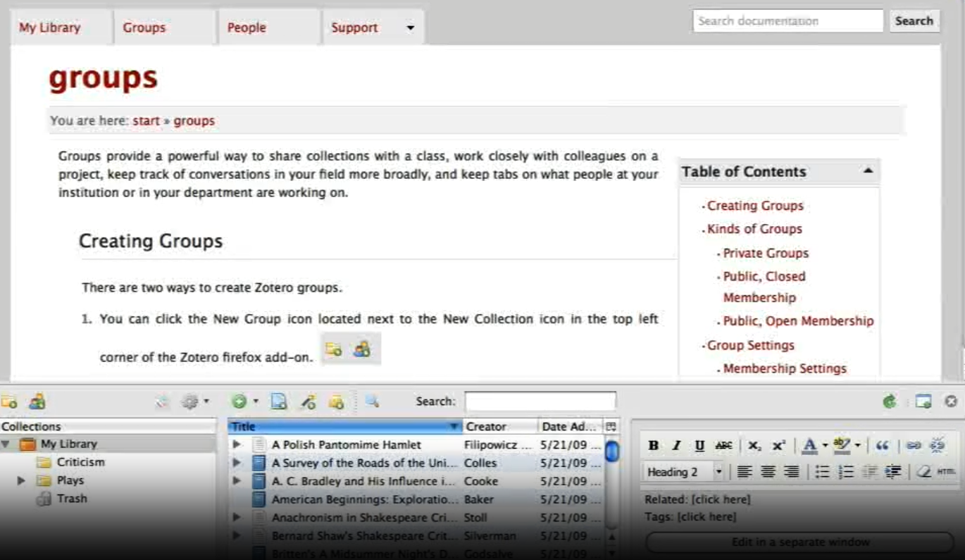Image resolution: width=965 pixels, height=560 pixels.
Task: Expand the Plays collection folder
Action: tap(21, 480)
